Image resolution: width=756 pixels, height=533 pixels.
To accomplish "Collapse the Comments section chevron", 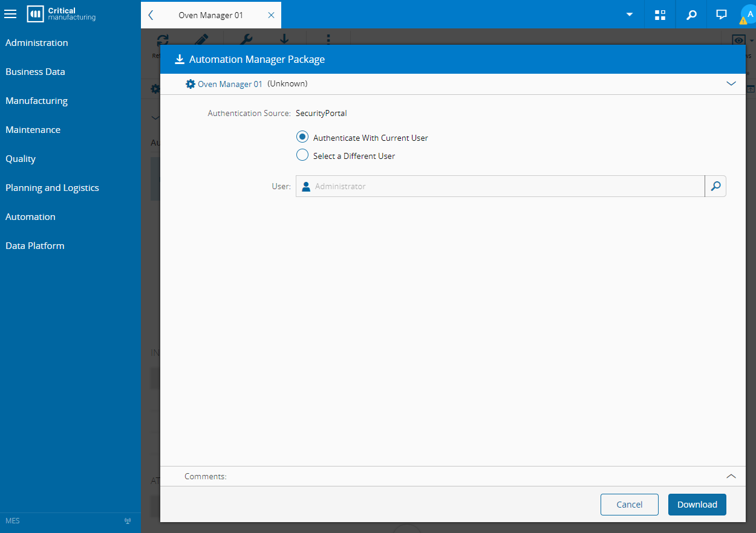I will click(x=731, y=476).
